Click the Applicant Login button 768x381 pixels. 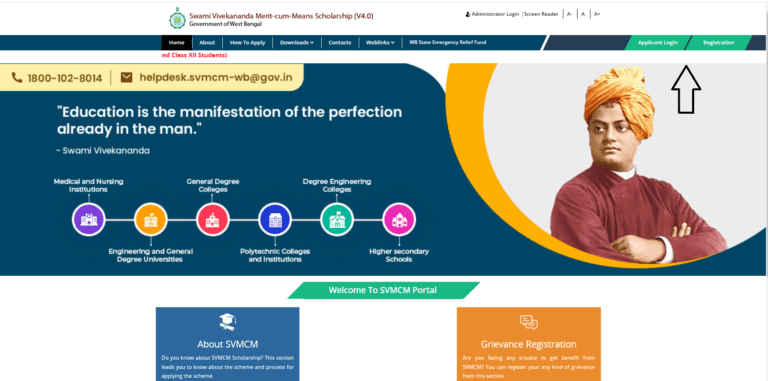point(658,43)
